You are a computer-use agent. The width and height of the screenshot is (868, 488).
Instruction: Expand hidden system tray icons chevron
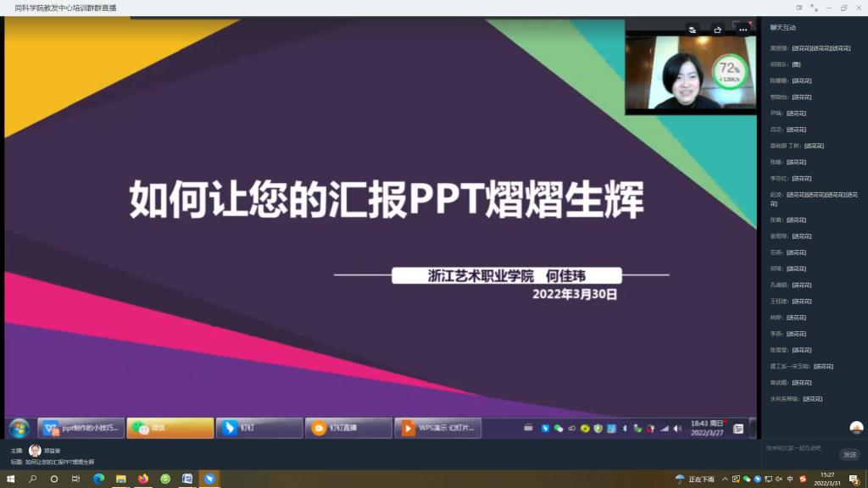pyautogui.click(x=726, y=479)
